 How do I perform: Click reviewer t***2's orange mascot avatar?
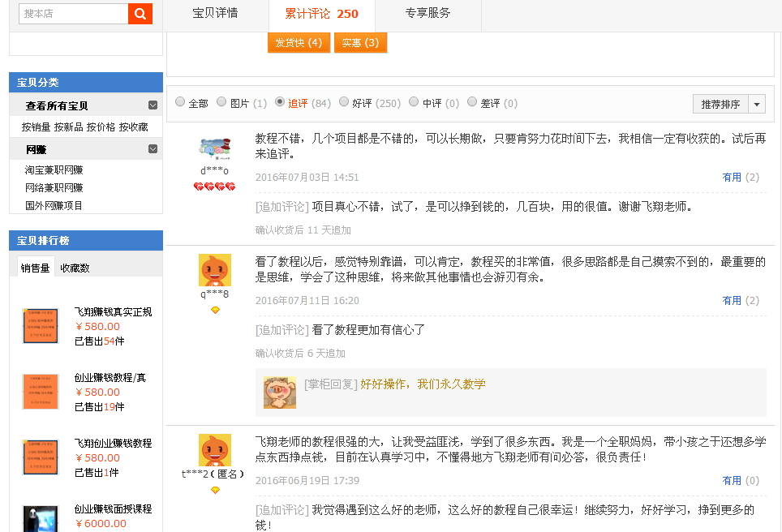click(x=215, y=450)
